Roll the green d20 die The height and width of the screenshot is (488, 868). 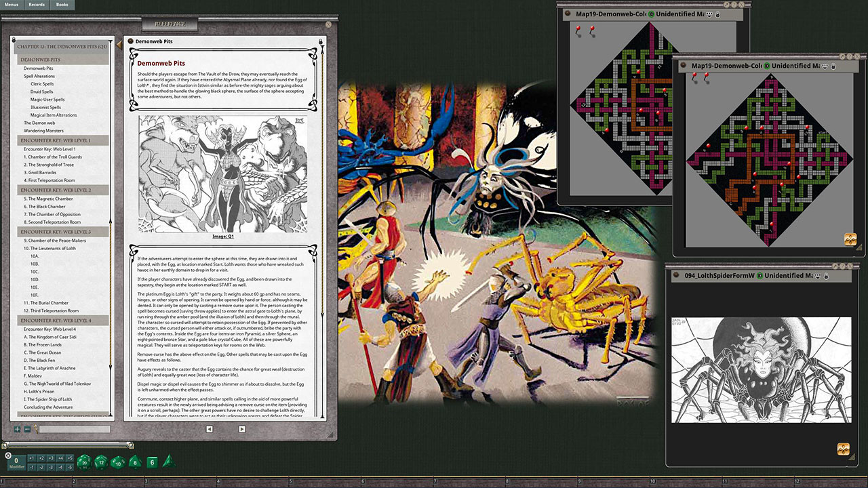83,463
